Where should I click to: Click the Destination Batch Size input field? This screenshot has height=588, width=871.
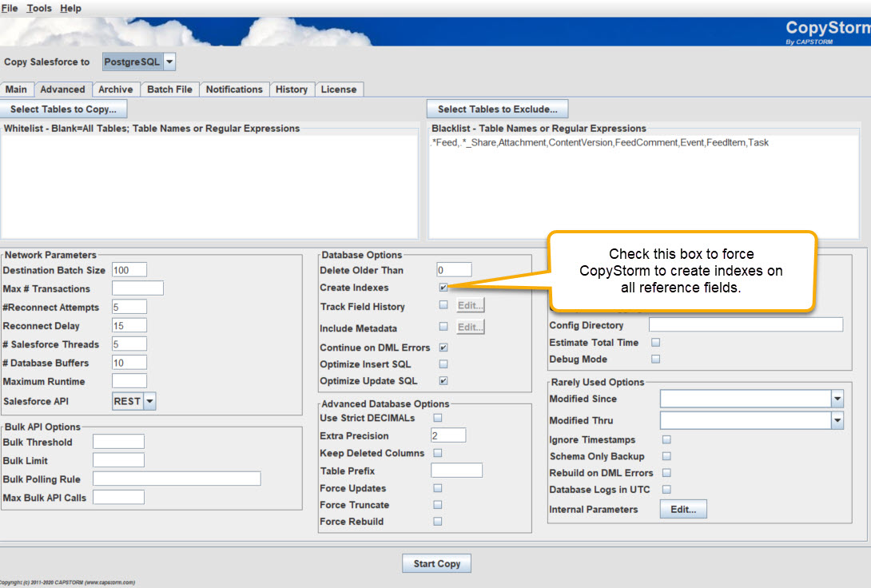coord(129,269)
